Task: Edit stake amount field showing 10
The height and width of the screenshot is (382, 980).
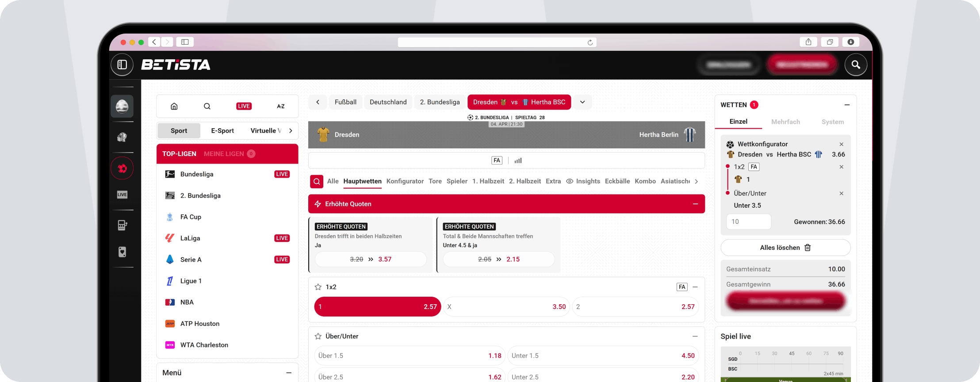Action: [x=749, y=222]
